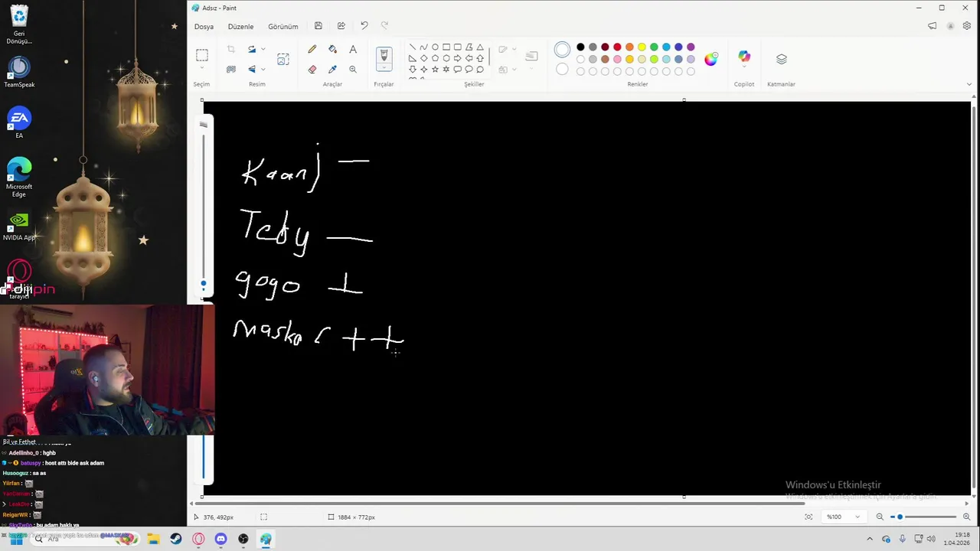Show hidden system tray icons
This screenshot has height=551, width=980.
(870, 539)
